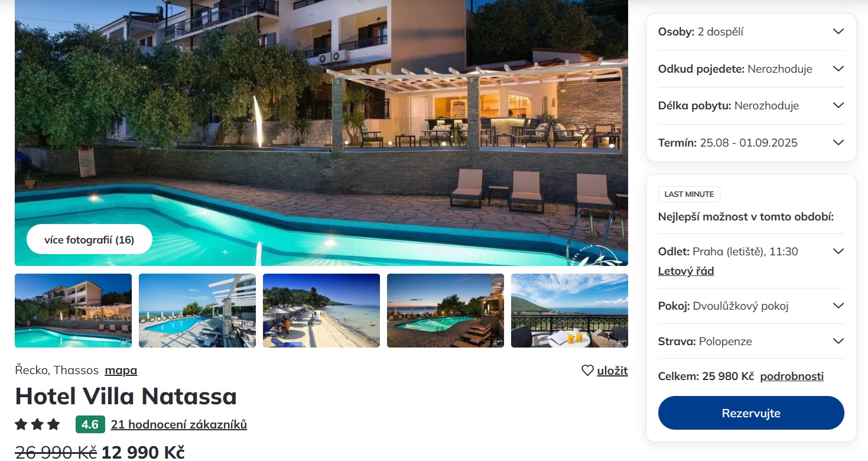Screen dimensions: 868x461
Task: Open the Termín date range dropdown
Action: [x=751, y=142]
